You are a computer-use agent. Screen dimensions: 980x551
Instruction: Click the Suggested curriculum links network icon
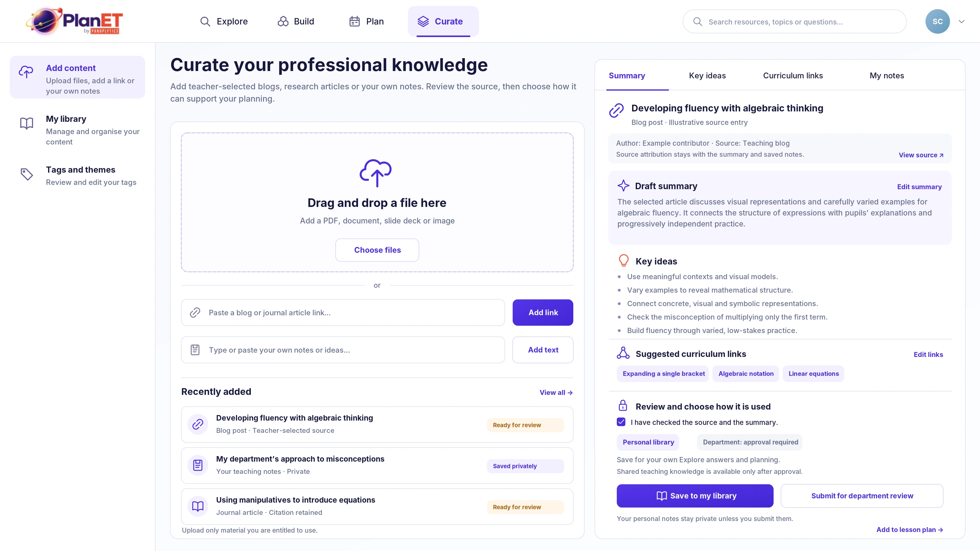pyautogui.click(x=623, y=353)
